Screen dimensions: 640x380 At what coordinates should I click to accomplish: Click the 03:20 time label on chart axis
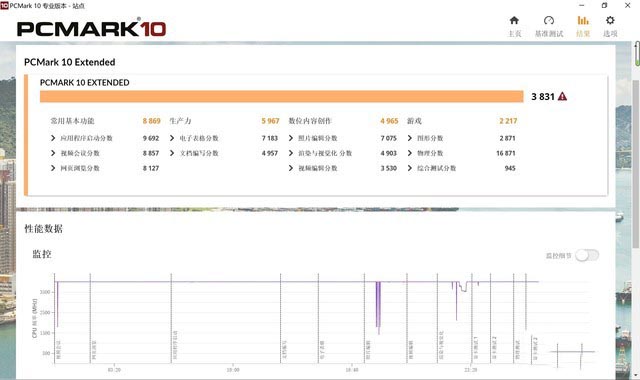(x=114, y=370)
